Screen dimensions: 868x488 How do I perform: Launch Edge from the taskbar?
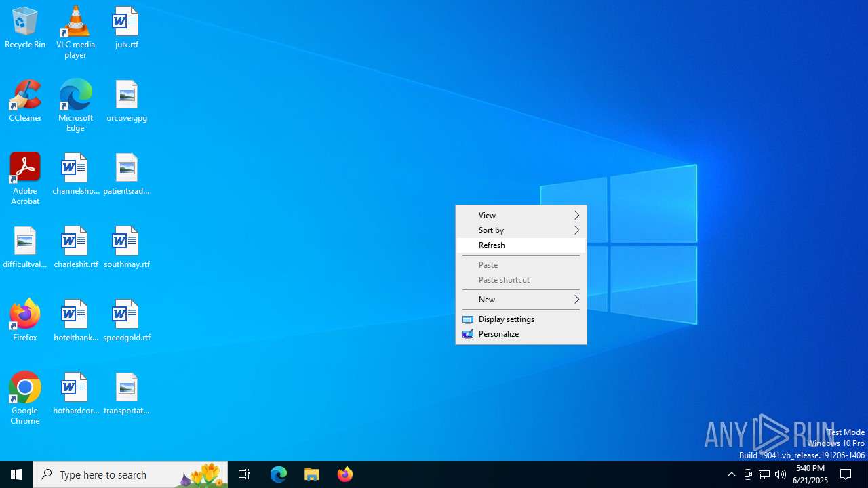(279, 474)
